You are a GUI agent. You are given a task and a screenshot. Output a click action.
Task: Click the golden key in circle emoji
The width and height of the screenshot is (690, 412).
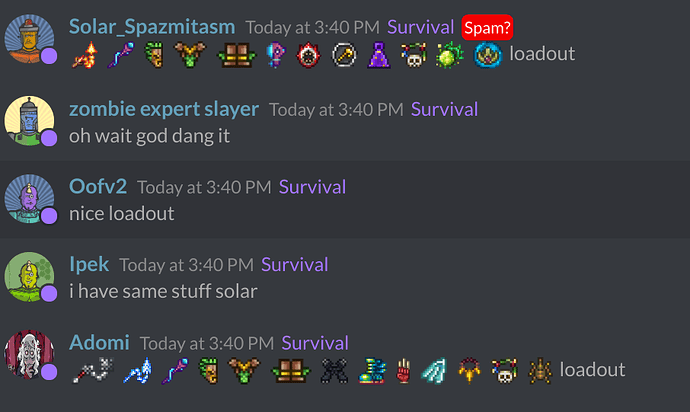(x=344, y=55)
